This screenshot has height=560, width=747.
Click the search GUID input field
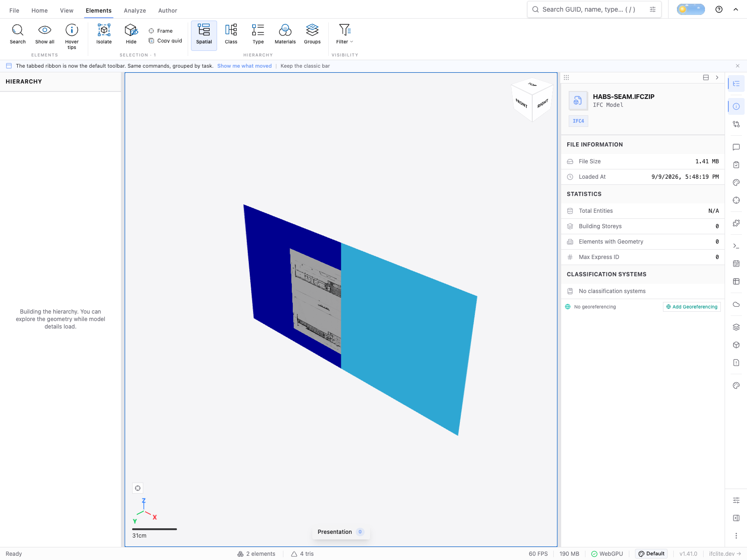pos(593,9)
